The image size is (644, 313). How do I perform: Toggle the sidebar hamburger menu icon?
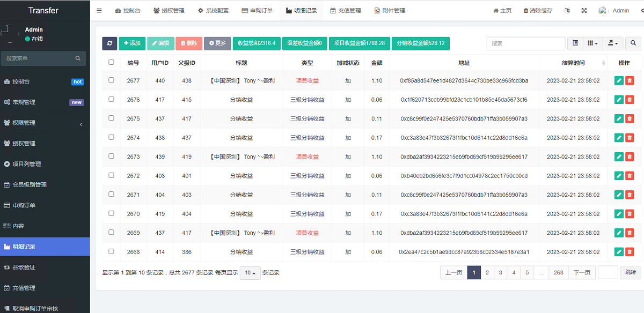click(x=99, y=11)
